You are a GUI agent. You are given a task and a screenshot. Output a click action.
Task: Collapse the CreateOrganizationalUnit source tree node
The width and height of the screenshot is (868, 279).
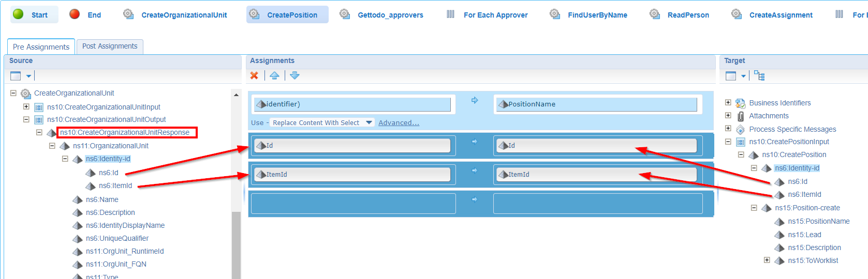point(13,94)
